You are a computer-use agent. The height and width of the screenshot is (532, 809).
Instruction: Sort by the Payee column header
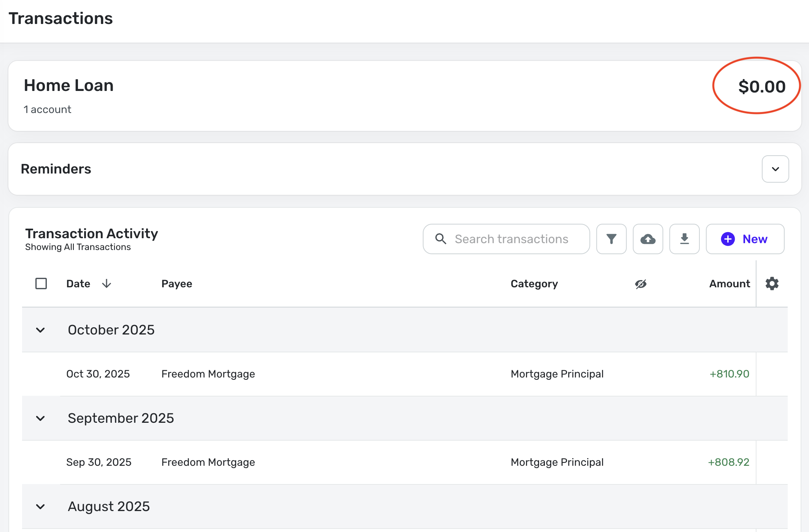click(x=177, y=284)
